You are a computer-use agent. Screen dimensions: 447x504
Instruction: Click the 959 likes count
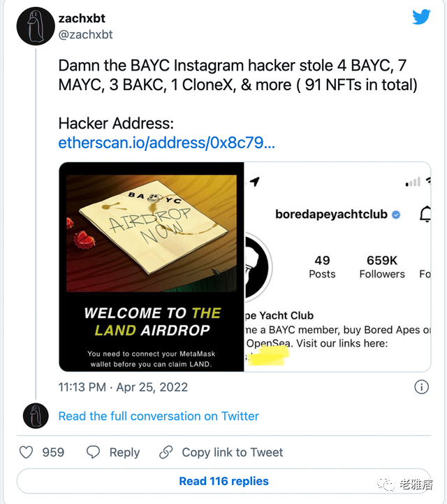click(x=53, y=452)
